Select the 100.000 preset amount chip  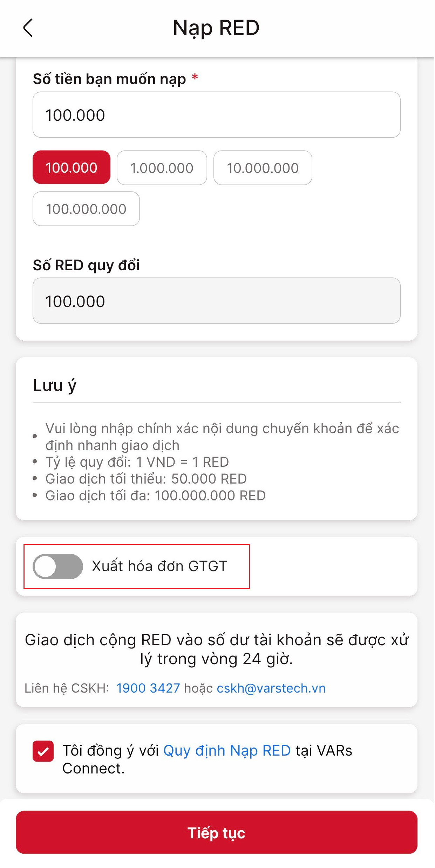click(72, 167)
